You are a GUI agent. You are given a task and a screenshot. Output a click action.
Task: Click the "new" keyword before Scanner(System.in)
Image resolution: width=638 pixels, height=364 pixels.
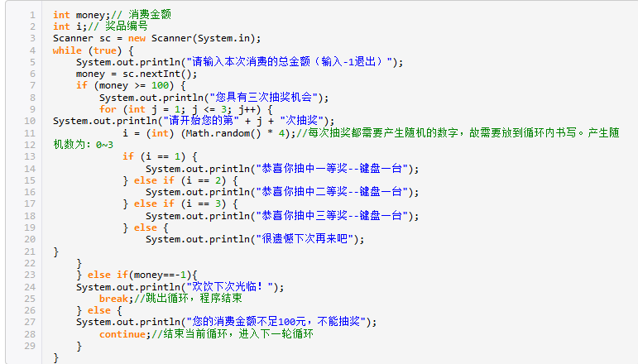point(136,38)
